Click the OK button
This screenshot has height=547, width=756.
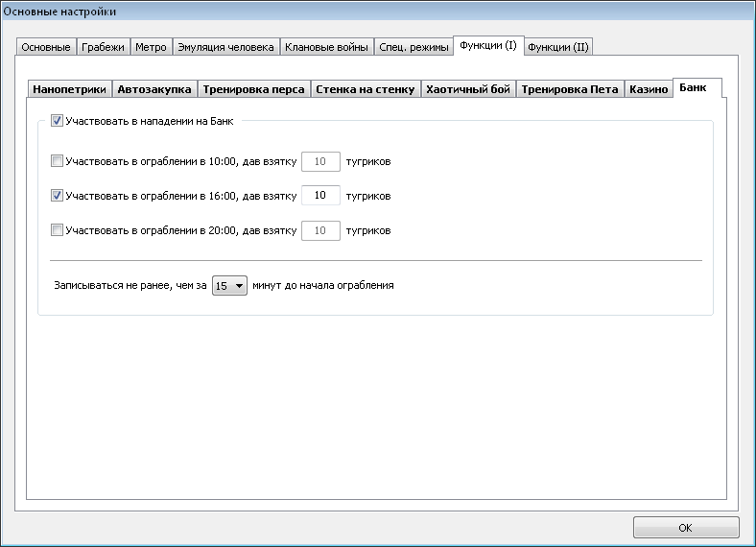(686, 528)
